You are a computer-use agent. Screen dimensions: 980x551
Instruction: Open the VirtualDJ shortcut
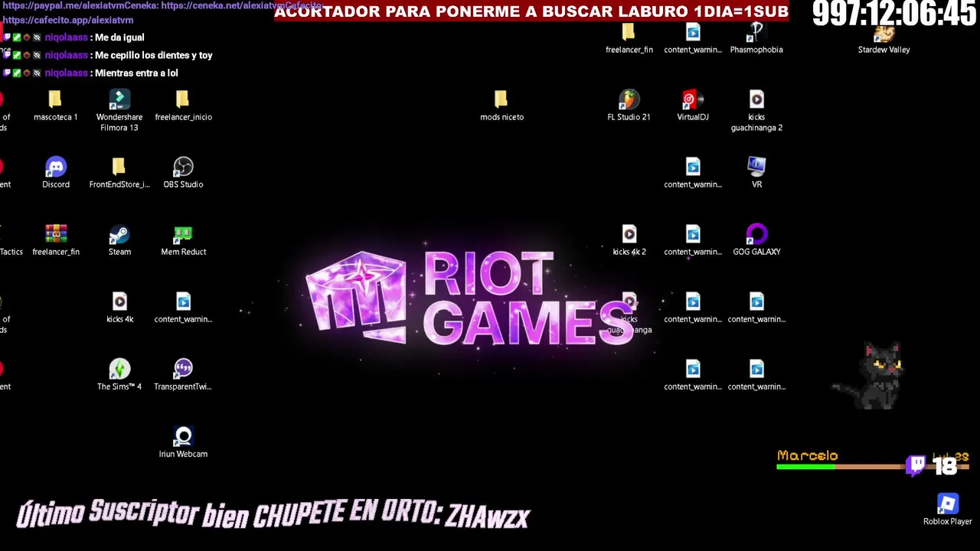tap(693, 106)
